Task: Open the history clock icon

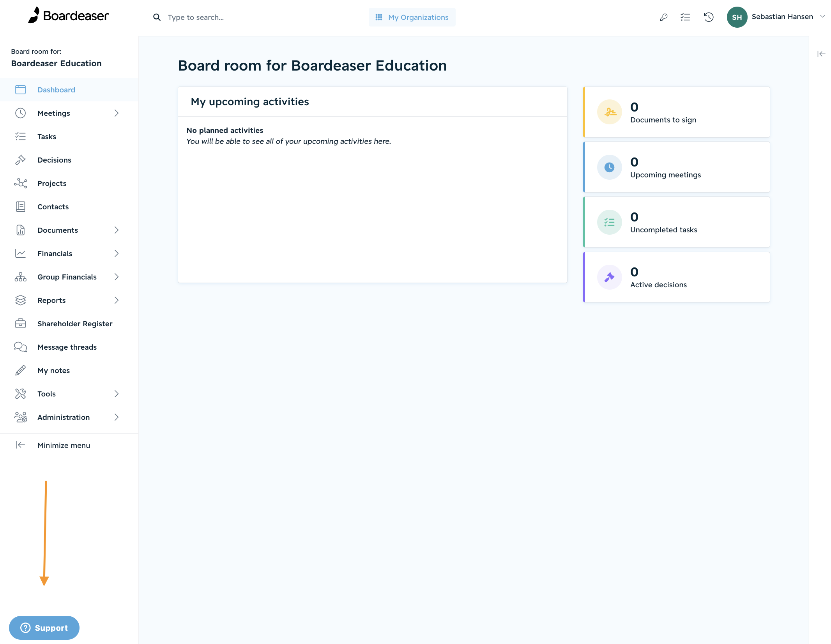Action: pyautogui.click(x=709, y=17)
